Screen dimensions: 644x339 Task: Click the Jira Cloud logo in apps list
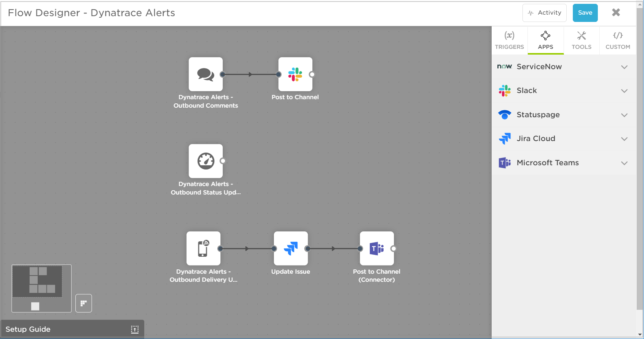[504, 138]
